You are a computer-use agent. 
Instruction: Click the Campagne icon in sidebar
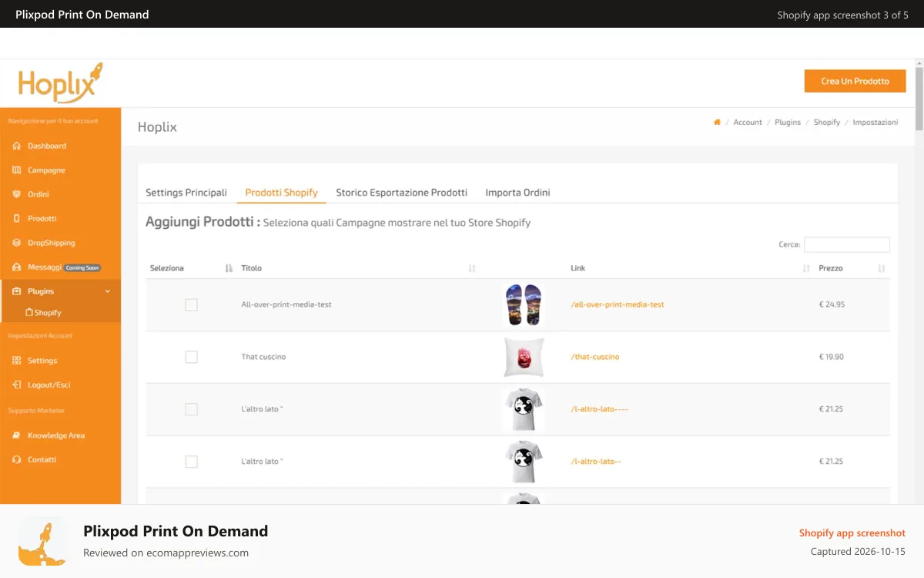tap(17, 170)
